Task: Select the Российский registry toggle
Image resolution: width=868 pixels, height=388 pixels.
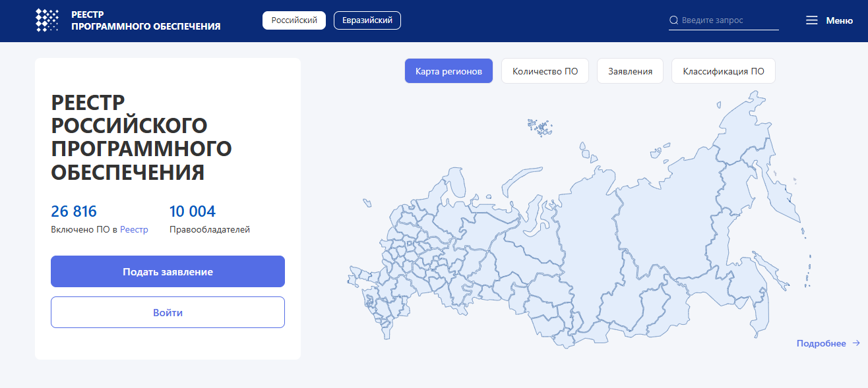Action: [294, 20]
